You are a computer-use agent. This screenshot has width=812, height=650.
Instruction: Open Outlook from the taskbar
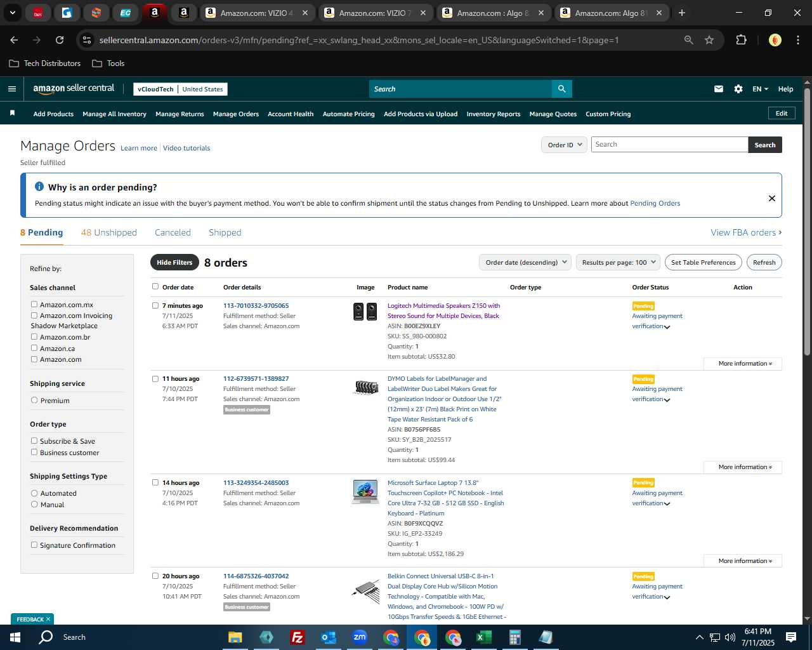pyautogui.click(x=328, y=637)
